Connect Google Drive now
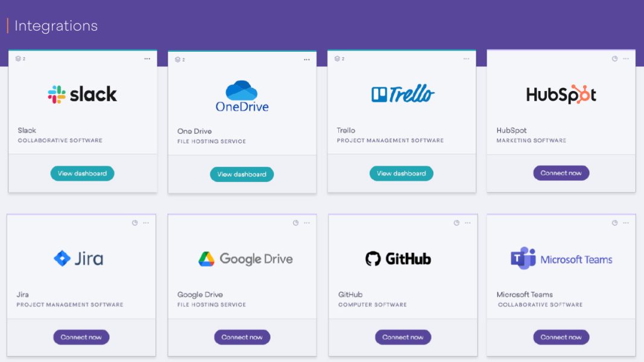The image size is (644, 362). [242, 337]
